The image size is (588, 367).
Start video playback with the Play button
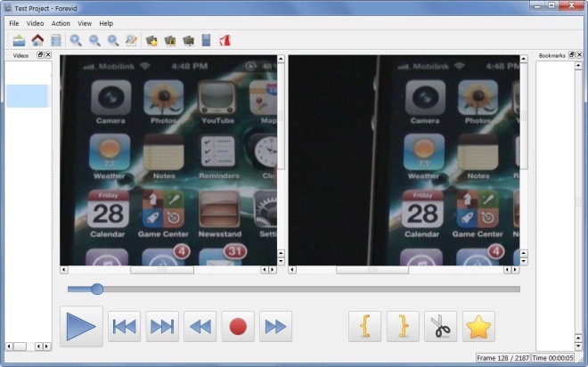pyautogui.click(x=81, y=326)
